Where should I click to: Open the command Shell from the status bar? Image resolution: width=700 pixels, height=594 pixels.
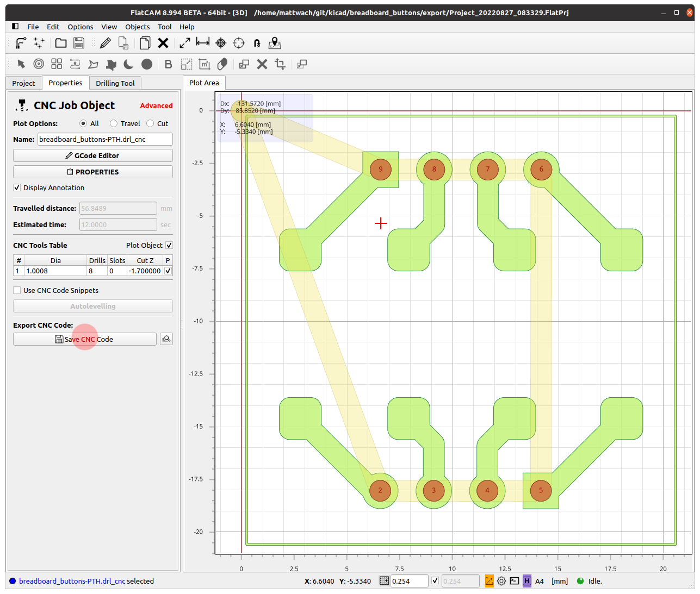click(x=514, y=581)
